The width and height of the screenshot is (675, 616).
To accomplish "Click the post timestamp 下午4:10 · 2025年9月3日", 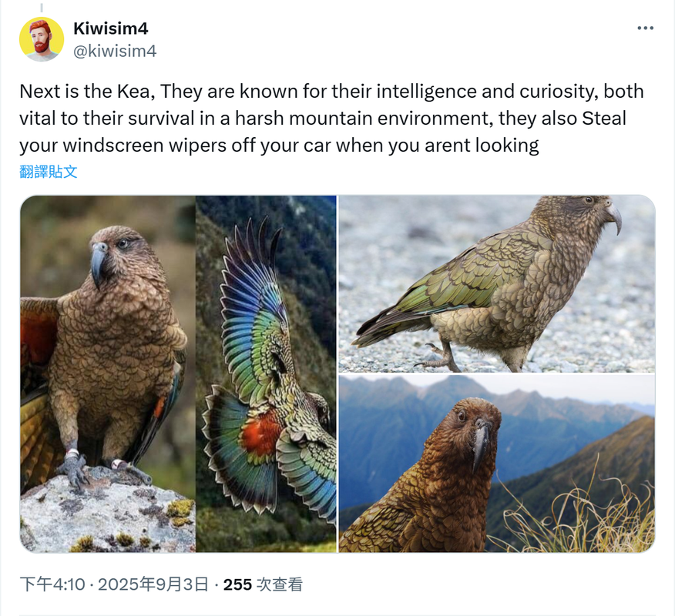I will click(114, 584).
